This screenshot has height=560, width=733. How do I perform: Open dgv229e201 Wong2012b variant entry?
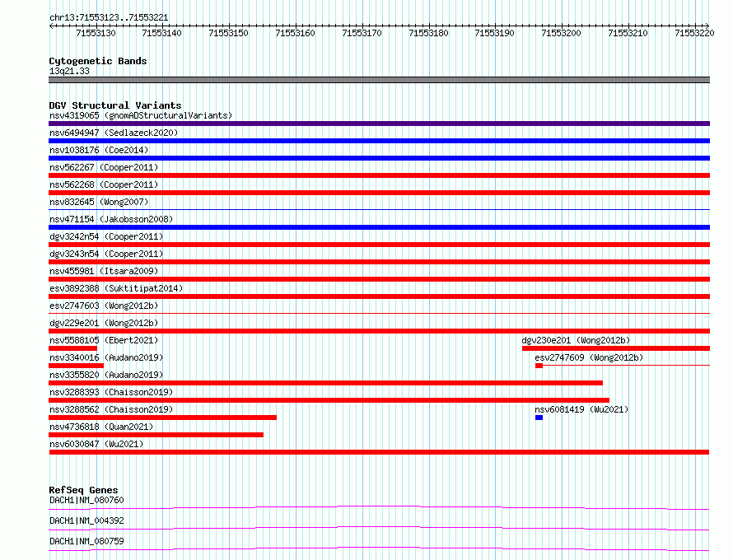tap(104, 323)
